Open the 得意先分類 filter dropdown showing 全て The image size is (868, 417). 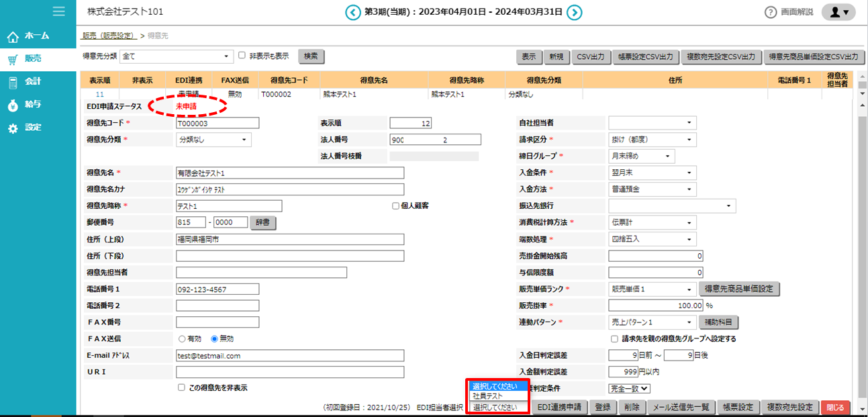[x=175, y=56]
